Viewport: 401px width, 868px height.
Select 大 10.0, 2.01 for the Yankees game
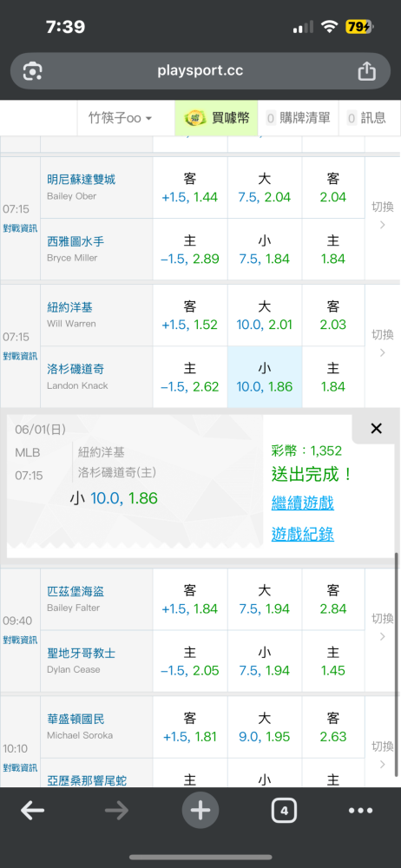(x=264, y=316)
